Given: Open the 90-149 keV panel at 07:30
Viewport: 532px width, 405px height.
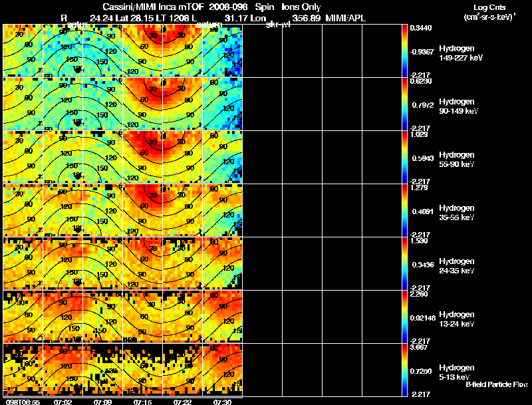Looking at the screenshot, I should (x=222, y=104).
